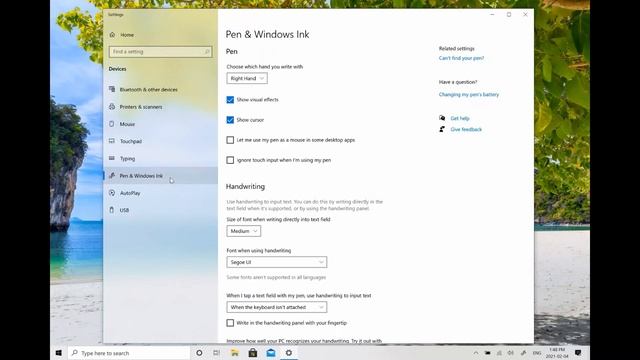The height and width of the screenshot is (360, 640).
Task: Click the Home icon in Settings sidebar
Action: [112, 35]
